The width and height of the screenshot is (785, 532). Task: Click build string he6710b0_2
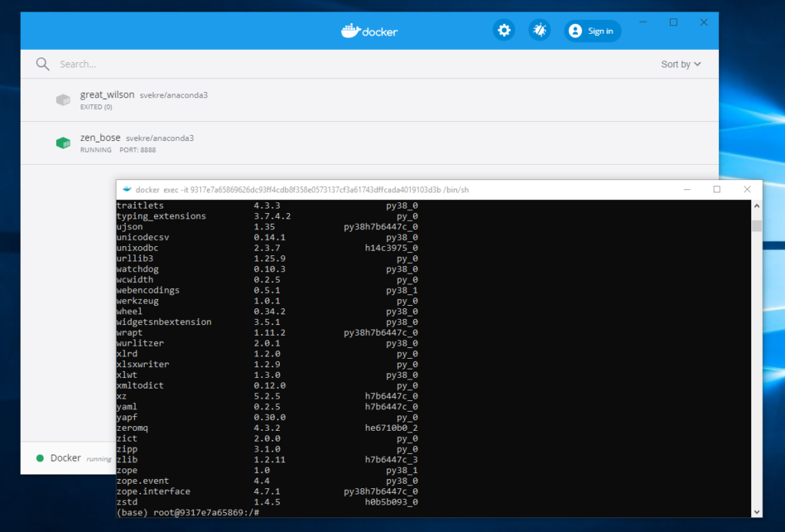392,428
